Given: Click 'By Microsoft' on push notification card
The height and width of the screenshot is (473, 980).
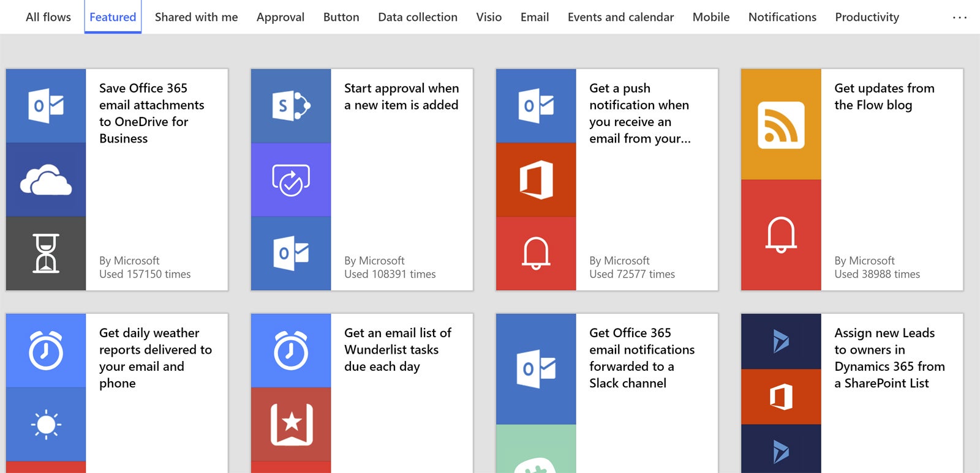Looking at the screenshot, I should [x=619, y=261].
